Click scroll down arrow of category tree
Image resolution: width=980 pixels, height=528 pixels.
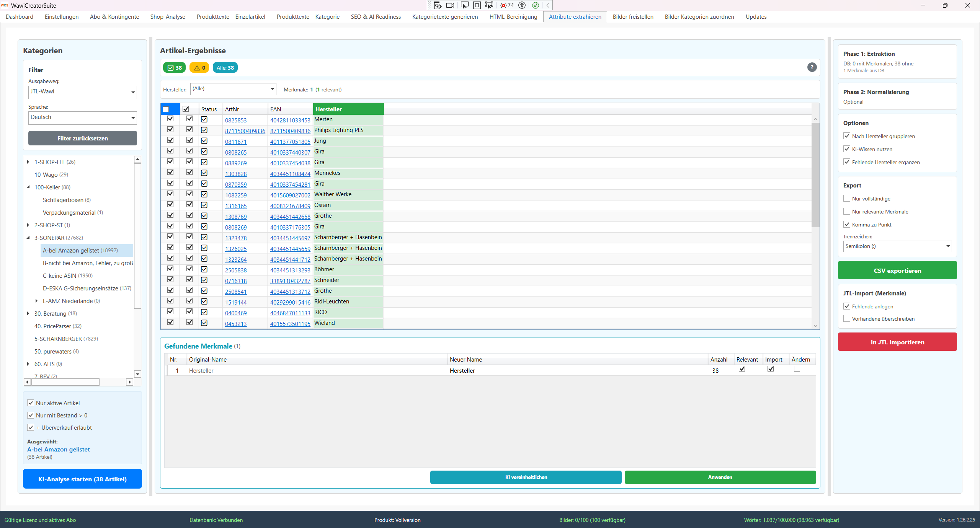138,374
